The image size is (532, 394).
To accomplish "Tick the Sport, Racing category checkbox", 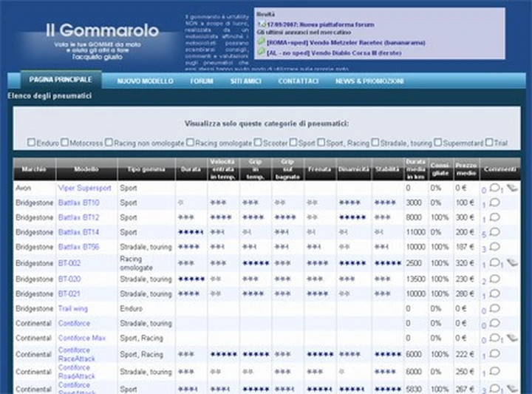I will (x=321, y=142).
